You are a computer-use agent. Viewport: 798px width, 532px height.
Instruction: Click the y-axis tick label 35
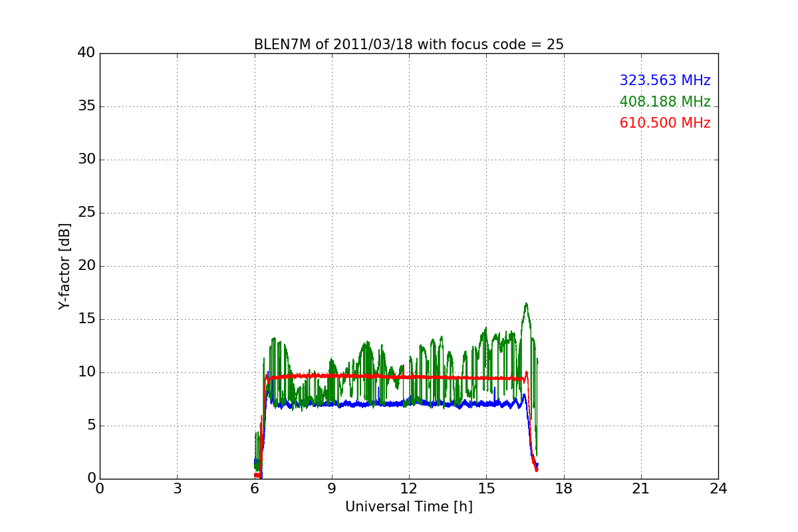pos(86,106)
